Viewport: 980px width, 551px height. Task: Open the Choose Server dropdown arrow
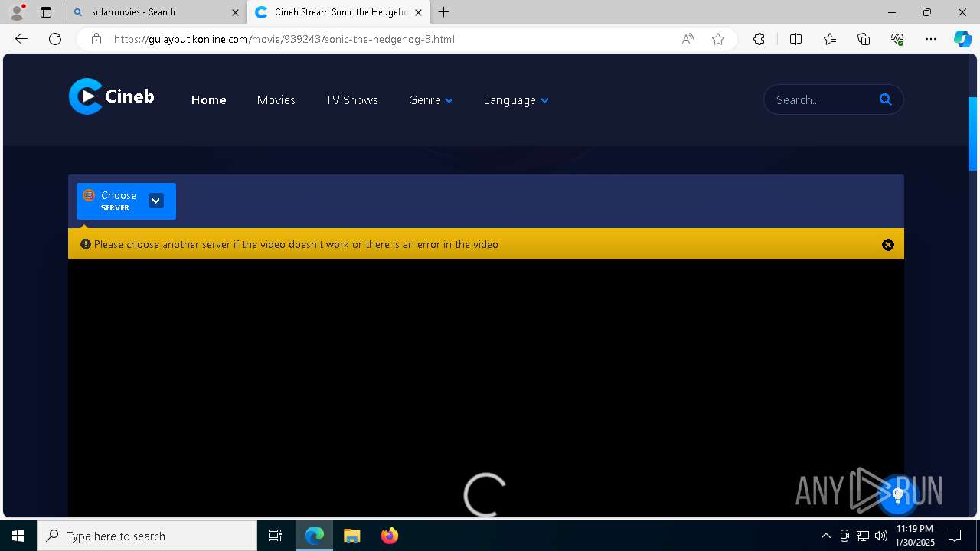tap(155, 201)
